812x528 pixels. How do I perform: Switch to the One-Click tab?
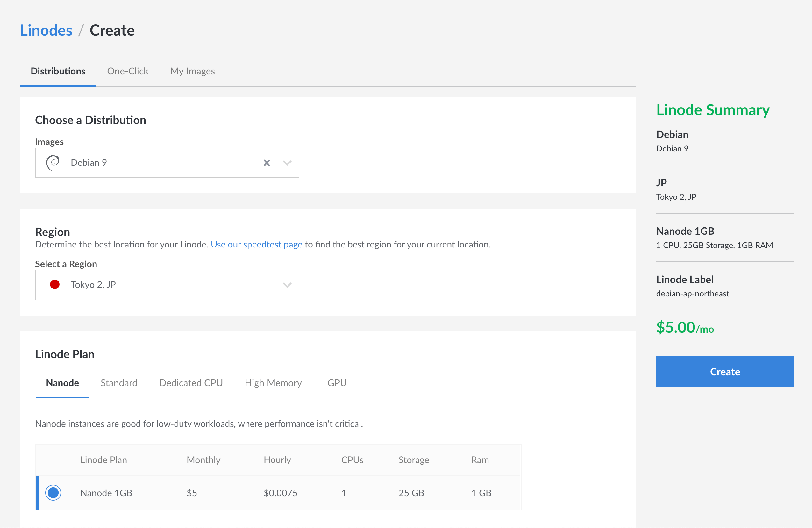coord(128,71)
